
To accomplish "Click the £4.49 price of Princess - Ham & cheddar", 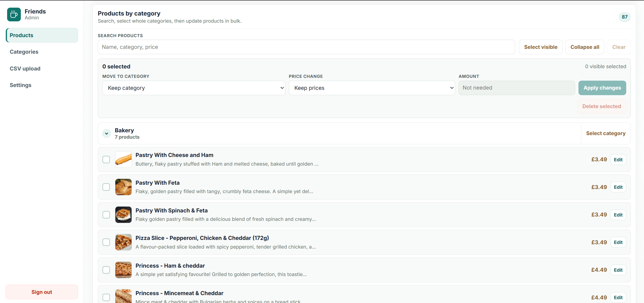I will point(599,270).
